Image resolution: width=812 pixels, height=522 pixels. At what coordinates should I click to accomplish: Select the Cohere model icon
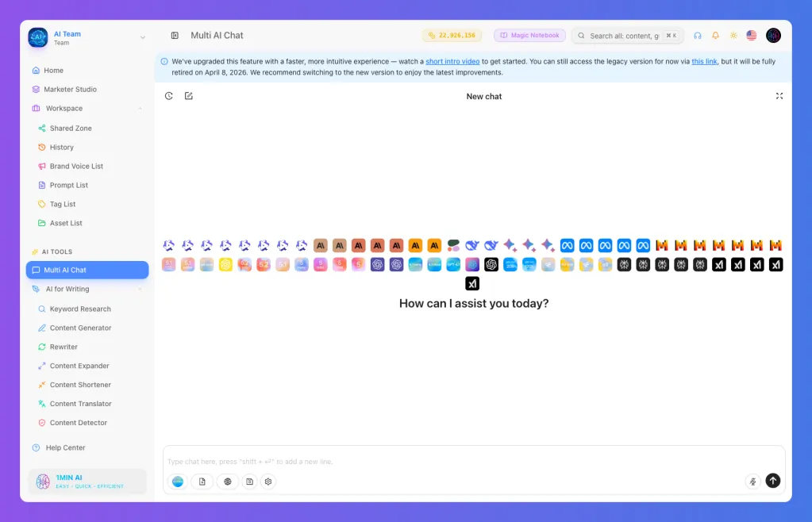pyautogui.click(x=453, y=245)
